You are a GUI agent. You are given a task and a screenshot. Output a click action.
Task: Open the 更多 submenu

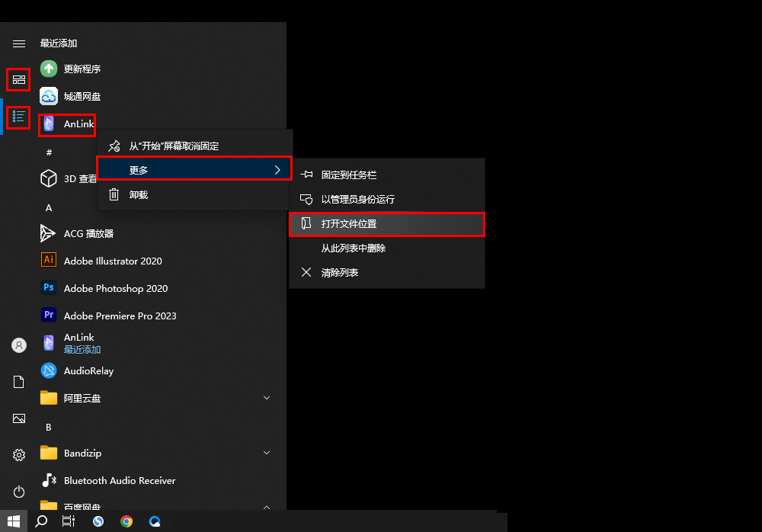coord(194,169)
